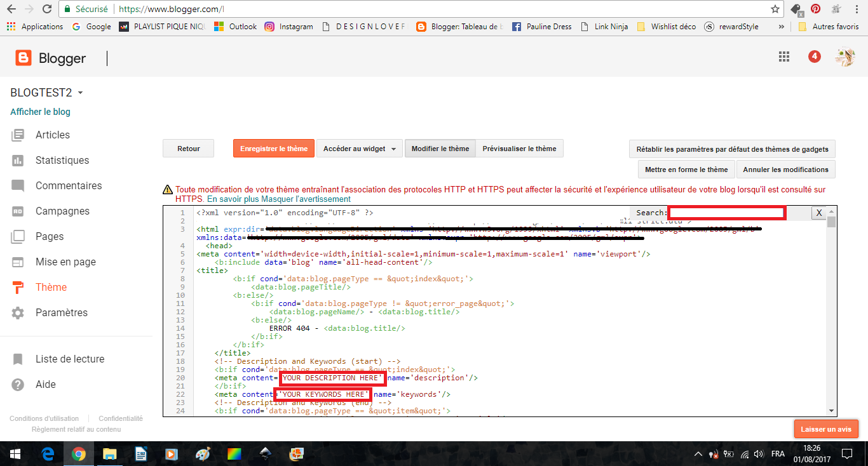Viewport: 868px width, 466px height.
Task: Open the account profile avatar
Action: tap(844, 57)
